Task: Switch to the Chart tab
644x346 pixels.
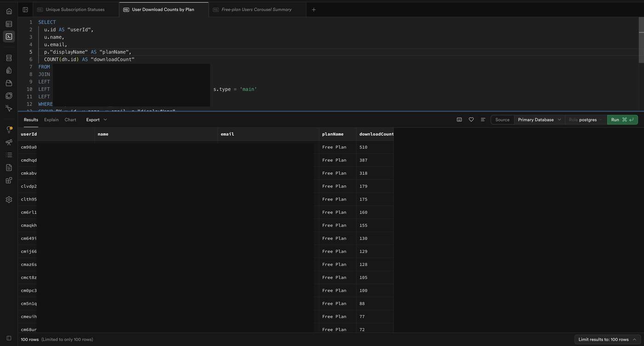Action: click(x=70, y=120)
